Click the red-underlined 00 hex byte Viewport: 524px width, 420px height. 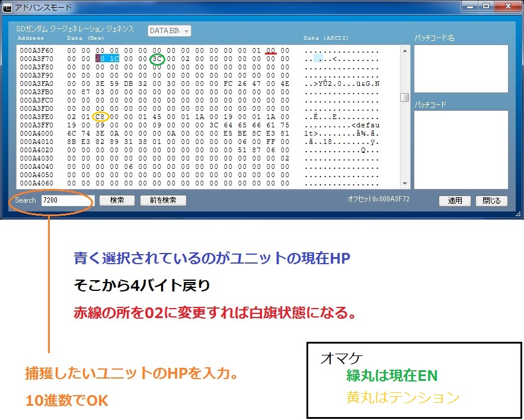(x=271, y=50)
